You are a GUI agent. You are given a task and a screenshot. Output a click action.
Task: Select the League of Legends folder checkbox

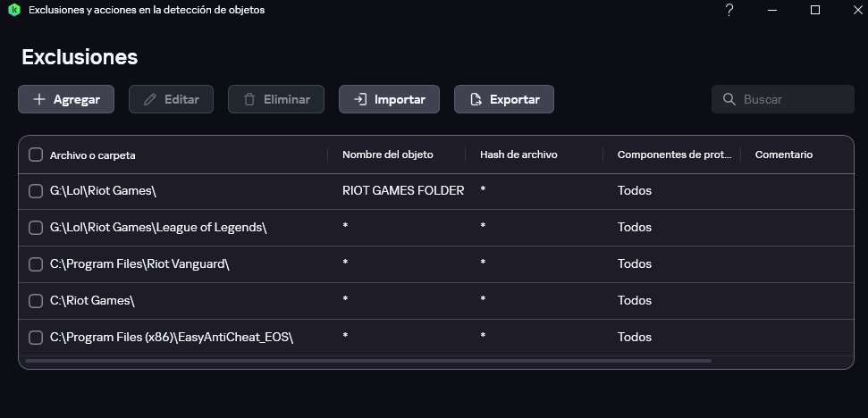36,228
